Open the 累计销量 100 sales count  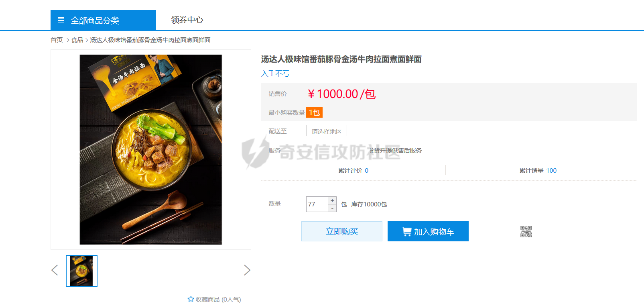538,171
